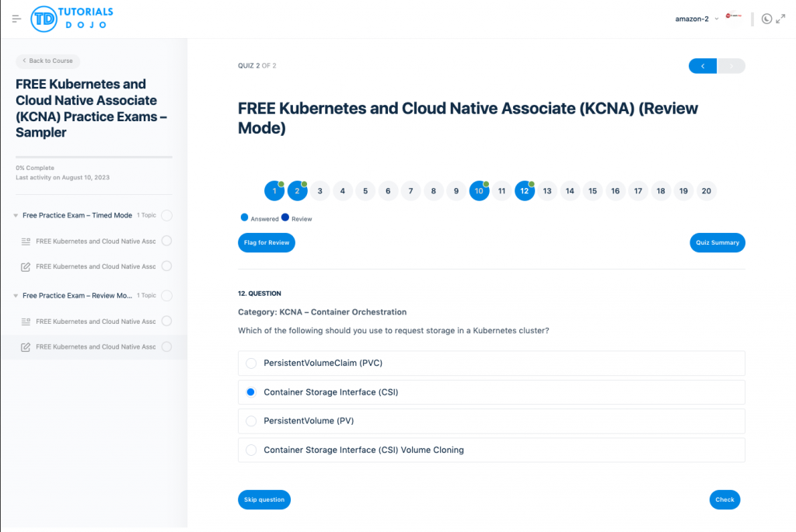Jump to question 4
796x532 pixels.
click(x=343, y=191)
